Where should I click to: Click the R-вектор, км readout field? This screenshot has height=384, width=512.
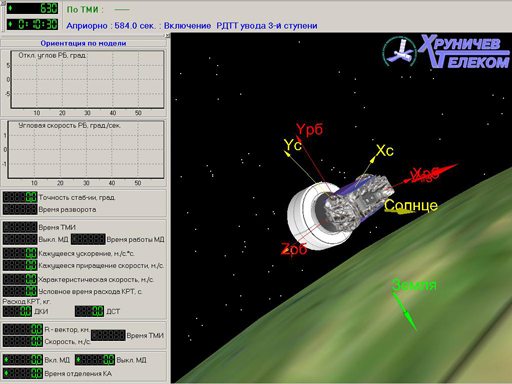click(x=23, y=329)
